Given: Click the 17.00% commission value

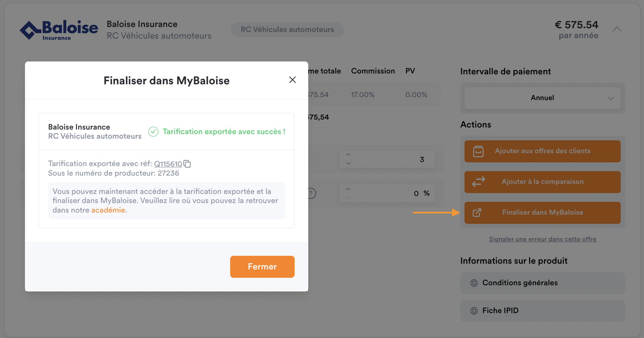Looking at the screenshot, I should 363,95.
